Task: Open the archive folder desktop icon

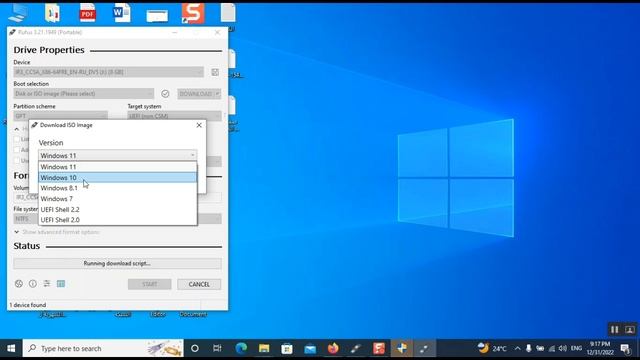Action: point(53,13)
